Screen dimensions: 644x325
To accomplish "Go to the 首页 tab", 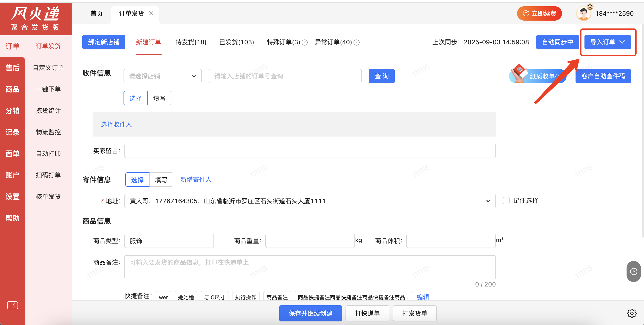I will click(96, 13).
